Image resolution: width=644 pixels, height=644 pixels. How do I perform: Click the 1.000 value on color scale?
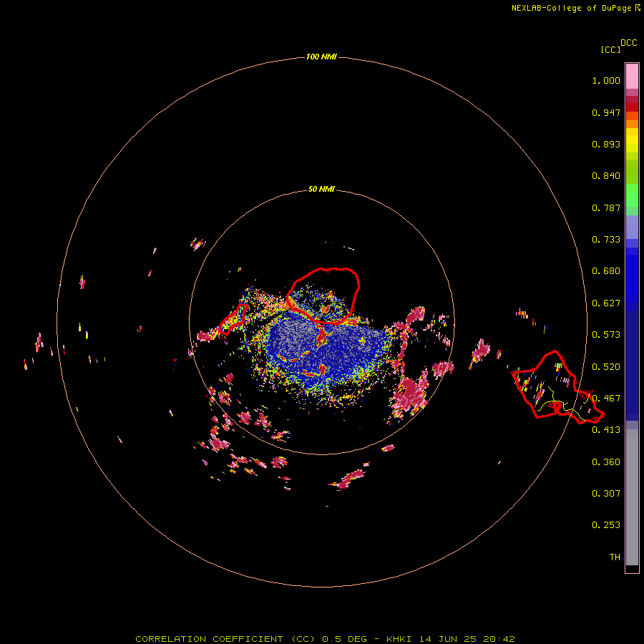(x=606, y=80)
